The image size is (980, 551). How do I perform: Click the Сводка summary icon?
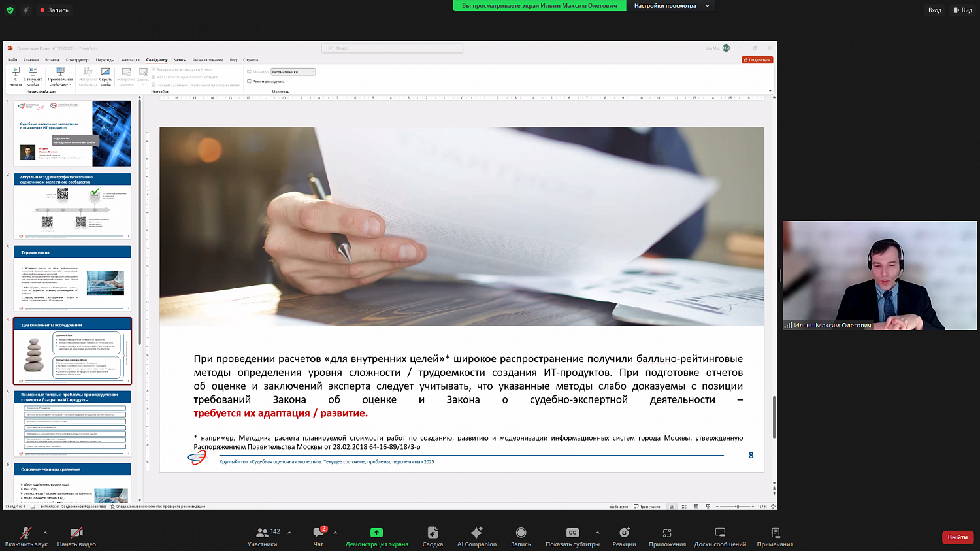tap(433, 537)
